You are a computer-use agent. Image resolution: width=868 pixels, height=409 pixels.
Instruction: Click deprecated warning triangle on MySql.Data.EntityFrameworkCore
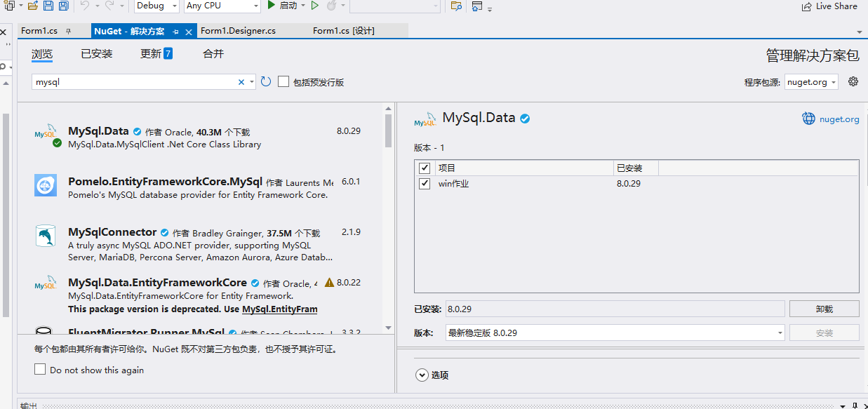(329, 282)
